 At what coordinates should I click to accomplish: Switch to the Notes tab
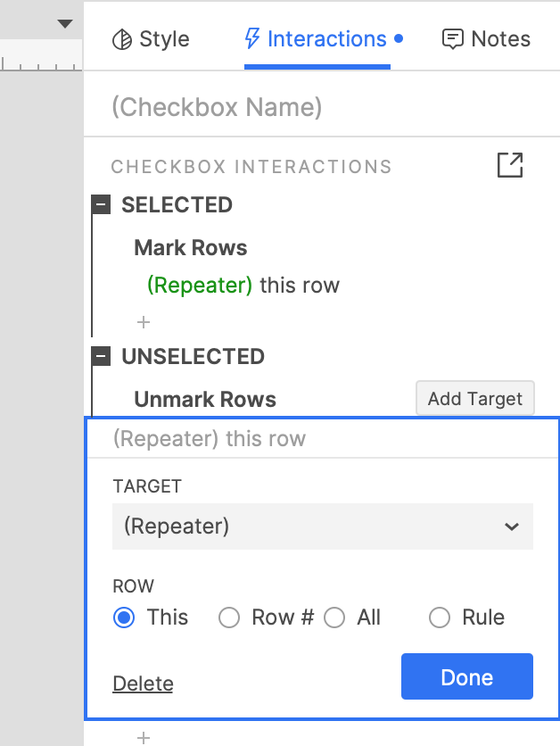coord(486,39)
